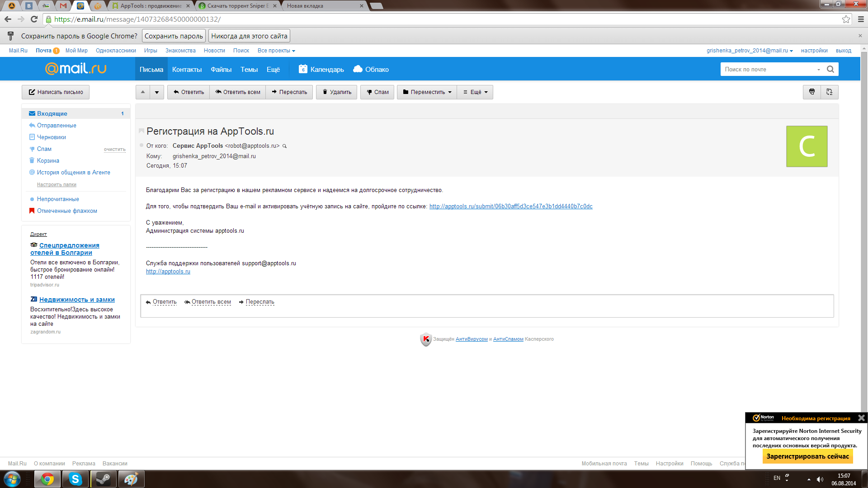Click the flag icon next to the message subject
Screen dimensions: 868x488
point(142,131)
